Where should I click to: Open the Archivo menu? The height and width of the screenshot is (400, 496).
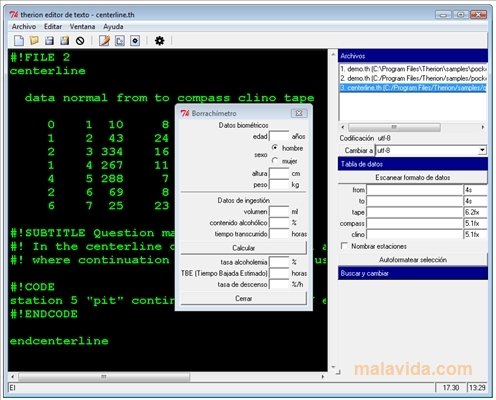[x=24, y=26]
